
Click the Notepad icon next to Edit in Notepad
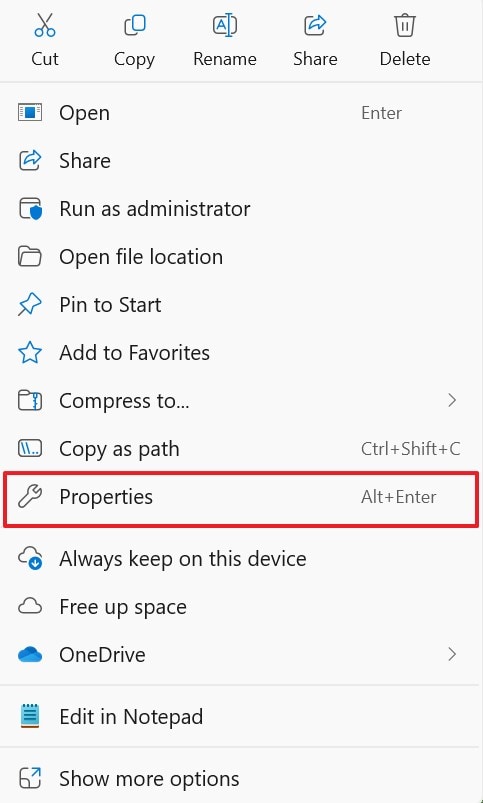coord(30,716)
